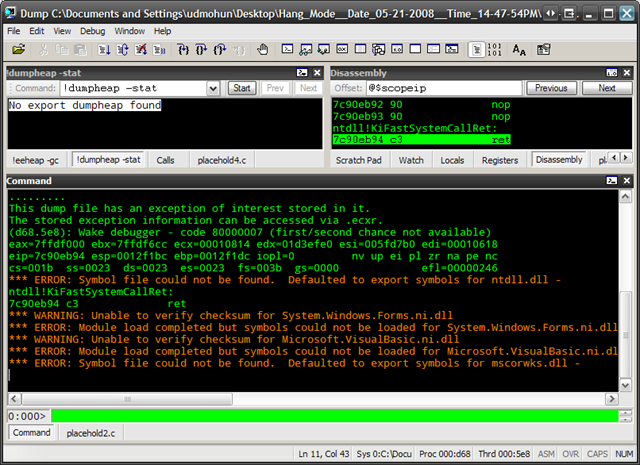Switch to the Locals tab
The image size is (640, 465).
coord(452,160)
